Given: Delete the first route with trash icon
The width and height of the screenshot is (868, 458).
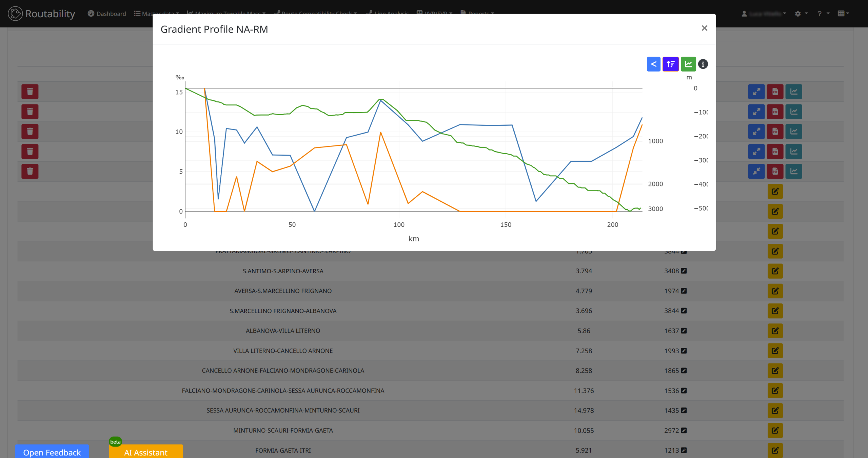Looking at the screenshot, I should 30,92.
